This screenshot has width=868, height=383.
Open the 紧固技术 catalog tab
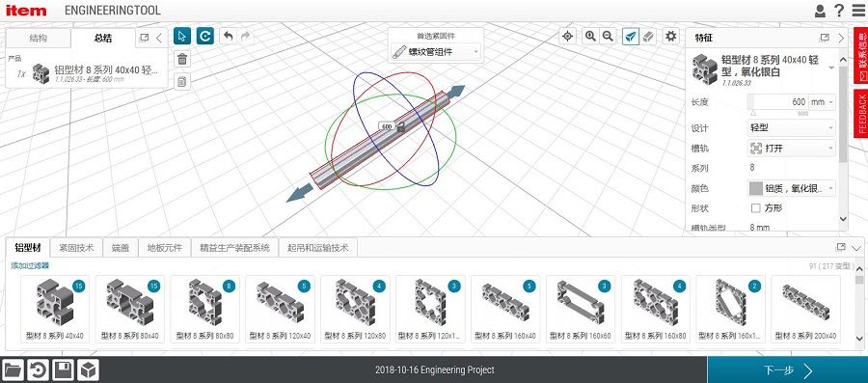coord(76,248)
